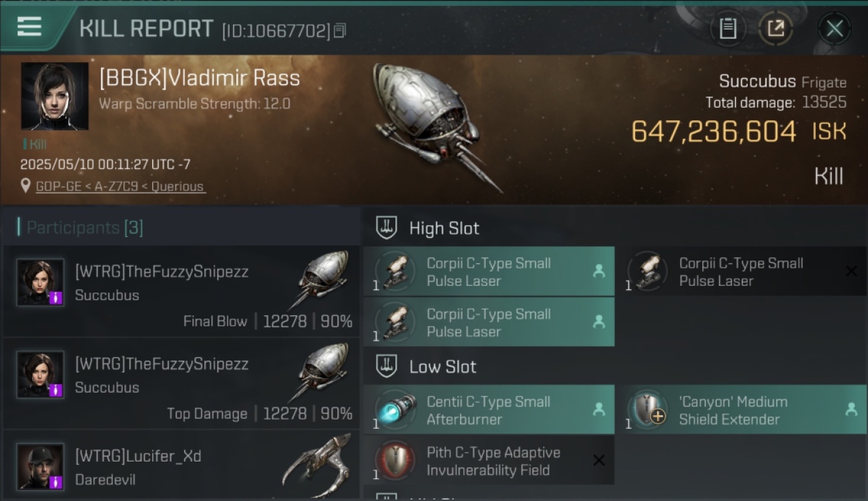Screen dimensions: 868x501
Task: Close the Kill Report window
Action: pyautogui.click(x=835, y=29)
